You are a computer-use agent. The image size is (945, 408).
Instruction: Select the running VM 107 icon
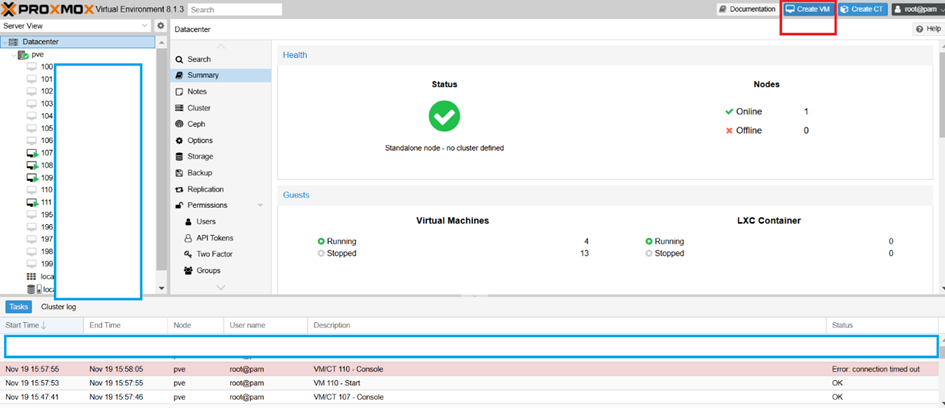pyautogui.click(x=33, y=152)
